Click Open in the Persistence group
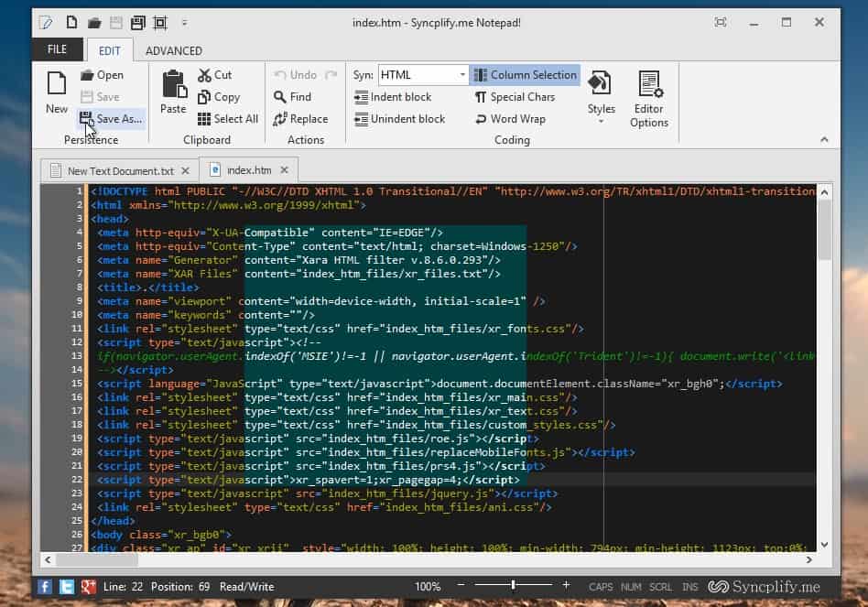The image size is (868, 607). [102, 75]
